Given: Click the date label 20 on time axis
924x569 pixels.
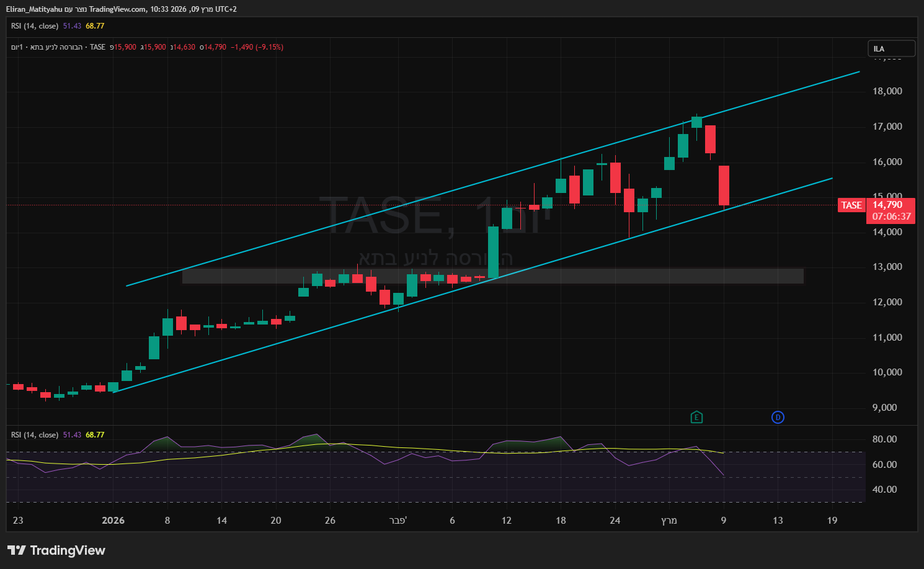Looking at the screenshot, I should [x=276, y=521].
